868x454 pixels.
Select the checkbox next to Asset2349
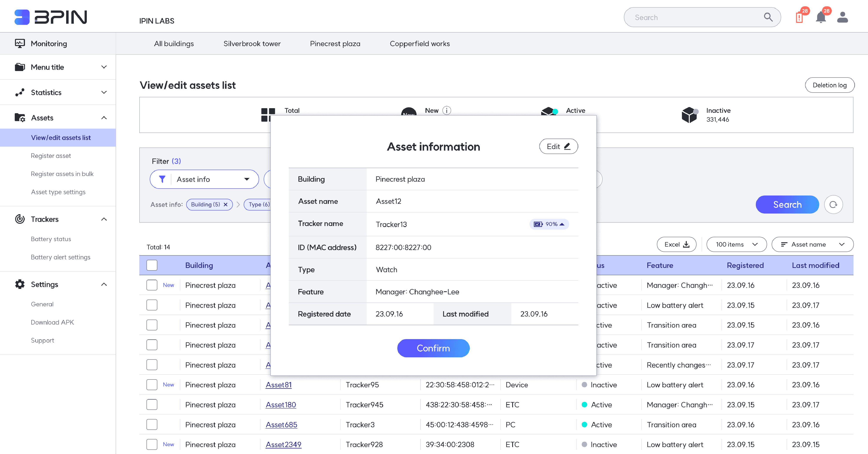152,444
